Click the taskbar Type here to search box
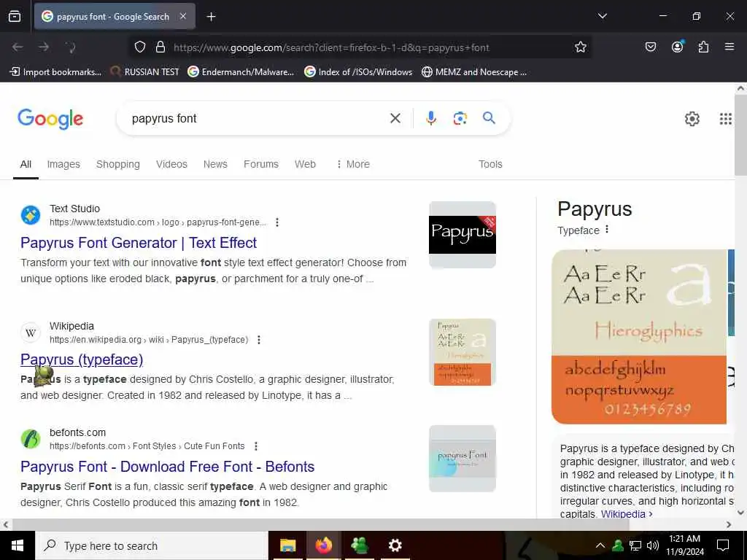Screen dimensions: 747x560 click(152, 545)
